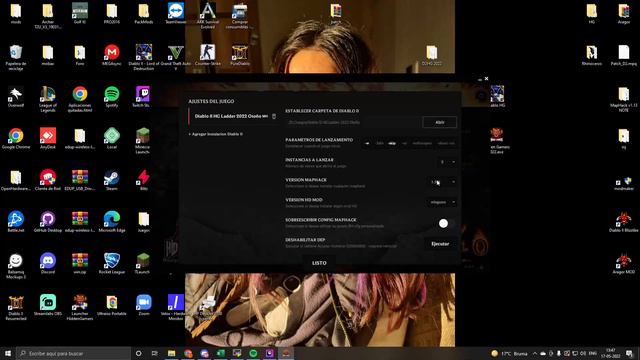640x360 pixels.
Task: Open the Instancias a Lanzar dropdown
Action: tap(447, 162)
